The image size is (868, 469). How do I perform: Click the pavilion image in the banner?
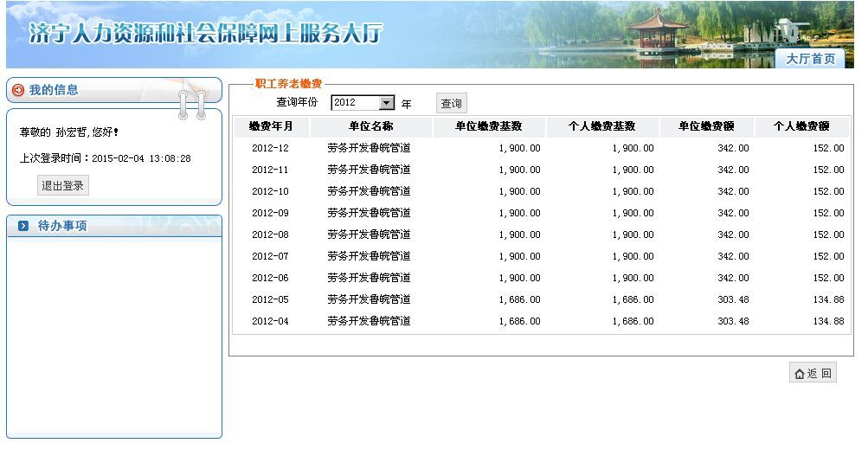click(x=656, y=31)
